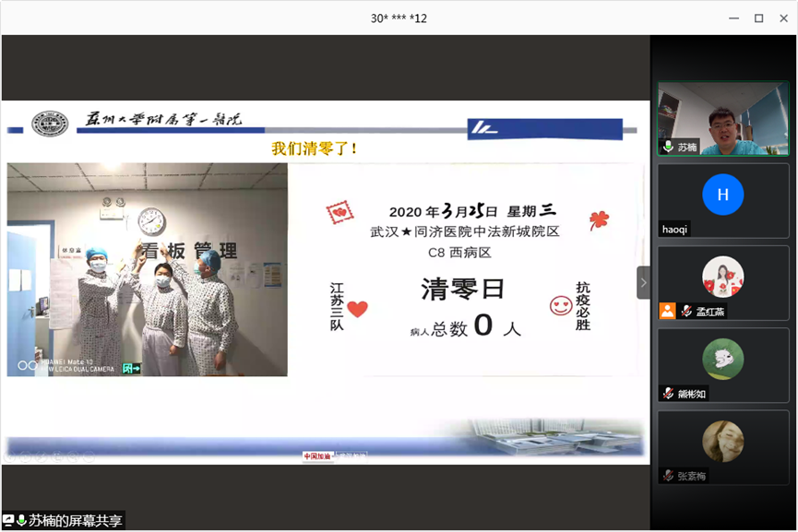Screen dimensions: 798x532
Task: Click the meeting title in the title bar
Action: pos(399,18)
